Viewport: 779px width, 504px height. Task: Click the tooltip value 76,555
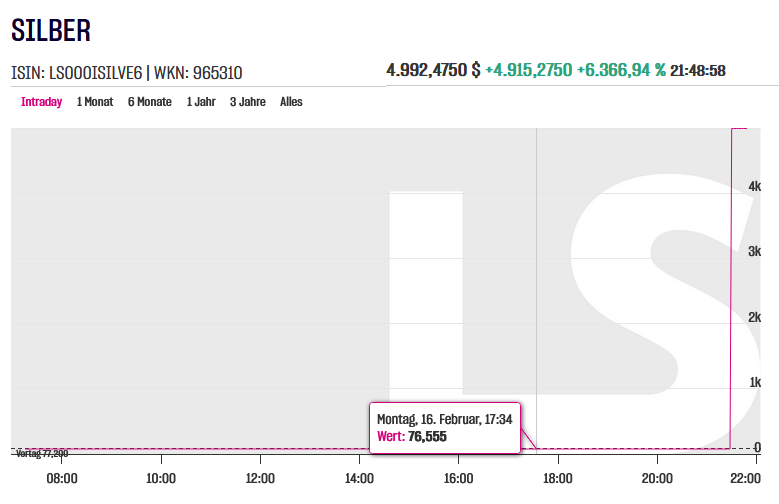tap(427, 436)
